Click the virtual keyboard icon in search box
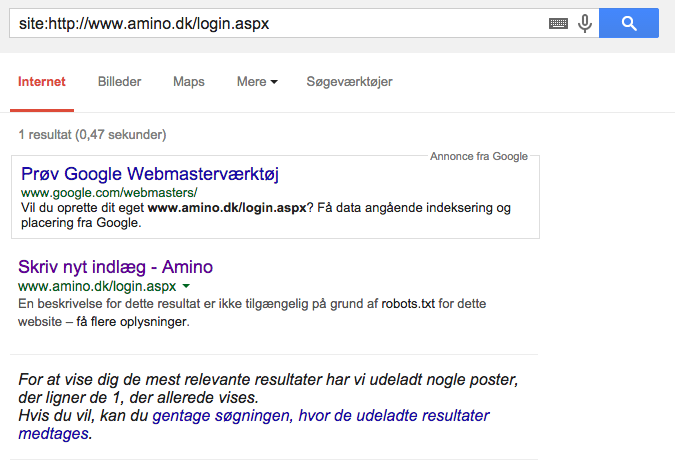This screenshot has height=473, width=675. pos(558,24)
